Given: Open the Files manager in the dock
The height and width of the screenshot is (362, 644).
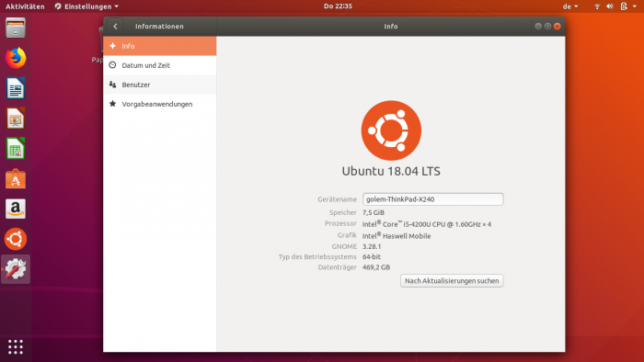Looking at the screenshot, I should [x=16, y=28].
